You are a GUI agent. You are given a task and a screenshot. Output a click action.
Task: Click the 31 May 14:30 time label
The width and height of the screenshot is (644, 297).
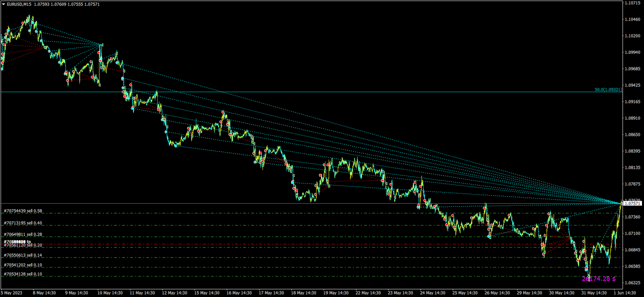pyautogui.click(x=595, y=293)
